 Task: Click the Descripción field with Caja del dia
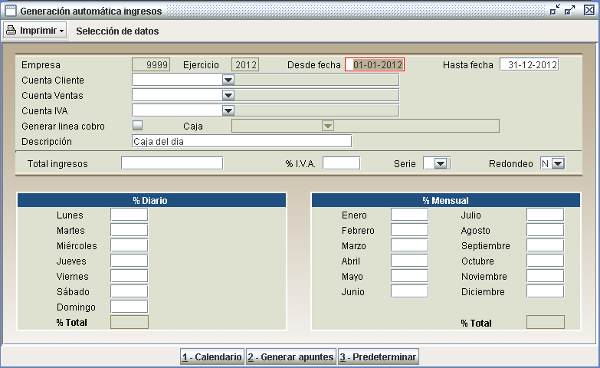pos(242,141)
